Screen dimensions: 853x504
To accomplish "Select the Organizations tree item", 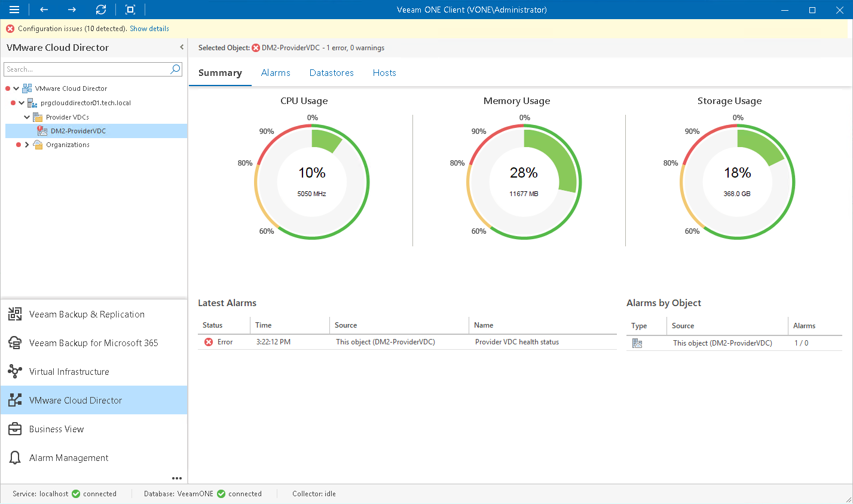I will point(68,145).
